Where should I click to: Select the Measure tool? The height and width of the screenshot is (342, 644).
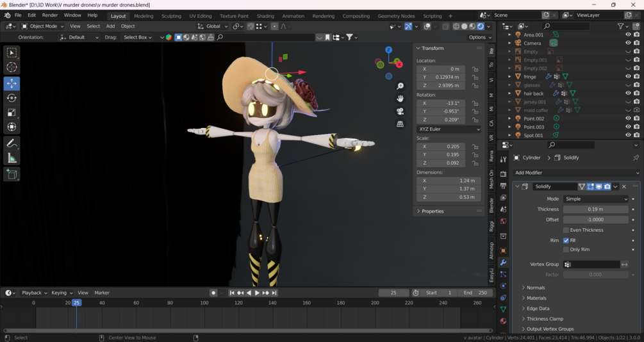(12, 158)
